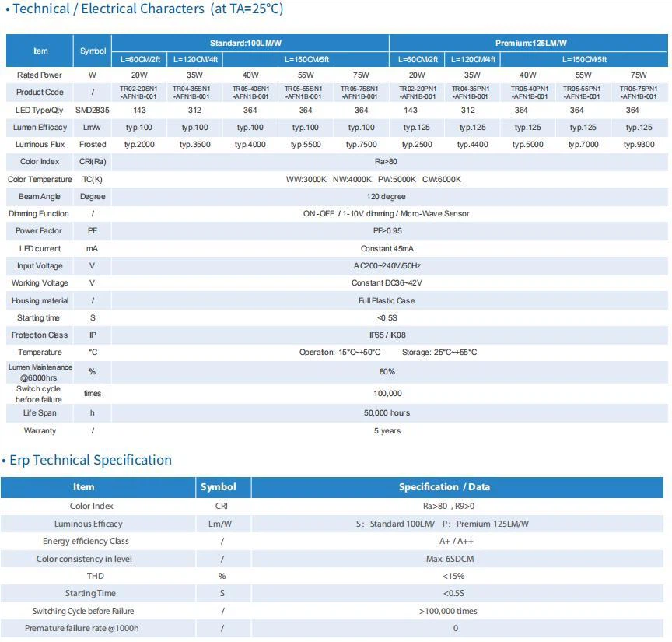The image size is (672, 642).
Task: Select the typ.9300 luminous flux value
Action: point(639,145)
